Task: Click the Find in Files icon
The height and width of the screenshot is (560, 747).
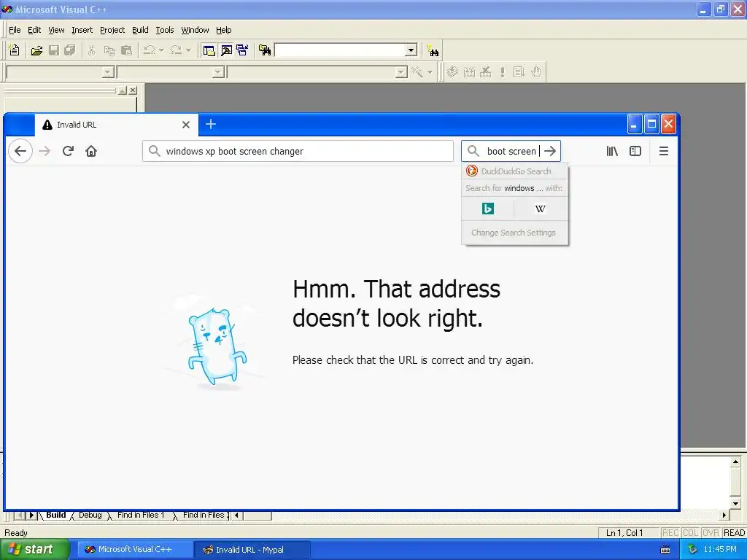Action: point(264,50)
